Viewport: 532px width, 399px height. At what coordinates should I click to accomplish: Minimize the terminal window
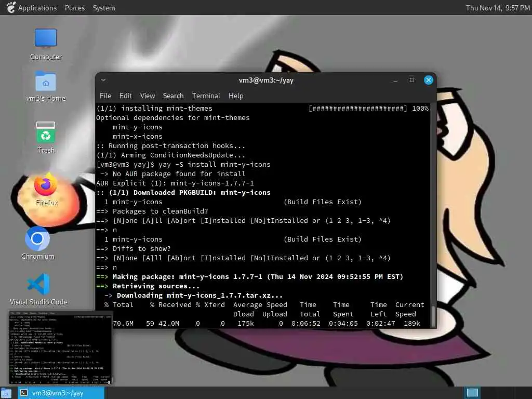click(395, 81)
